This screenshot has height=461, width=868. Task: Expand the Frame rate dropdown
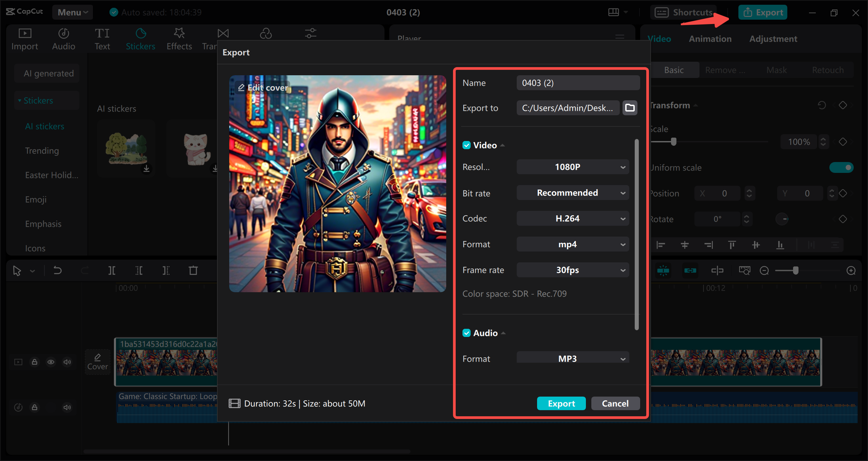[x=572, y=270]
